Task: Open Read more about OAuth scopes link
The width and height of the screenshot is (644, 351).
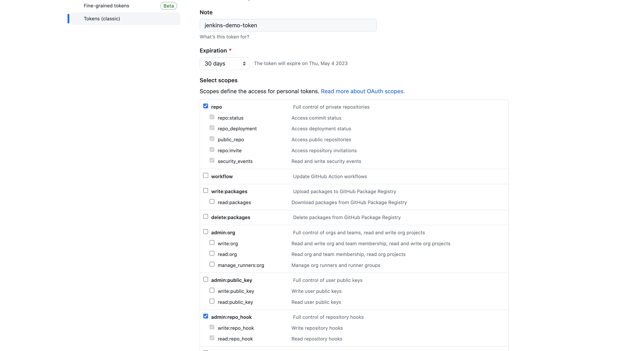Action: click(x=363, y=91)
